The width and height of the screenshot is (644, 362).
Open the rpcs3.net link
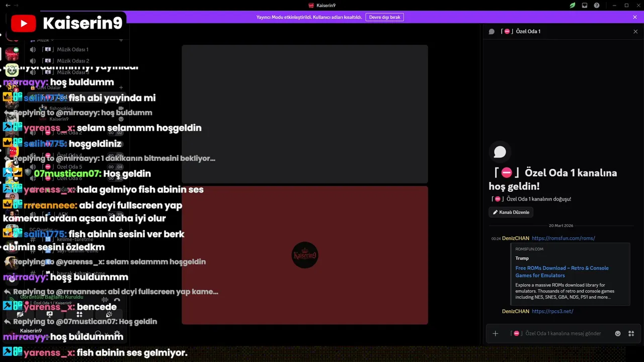coord(552,311)
